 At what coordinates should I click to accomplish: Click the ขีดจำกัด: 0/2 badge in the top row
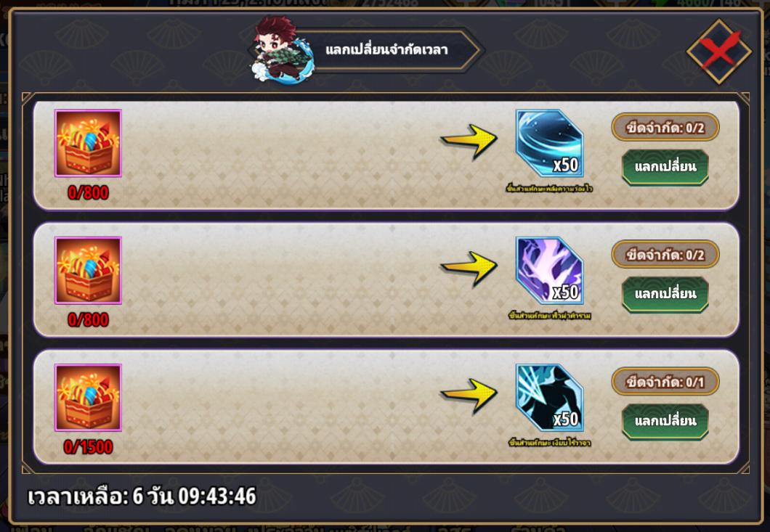(x=665, y=128)
